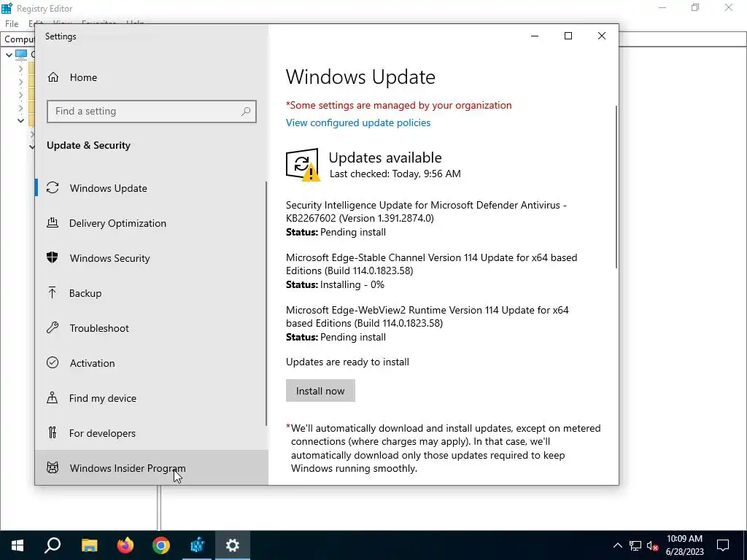This screenshot has width=747, height=560.
Task: Minimize the Settings window
Action: tap(535, 36)
